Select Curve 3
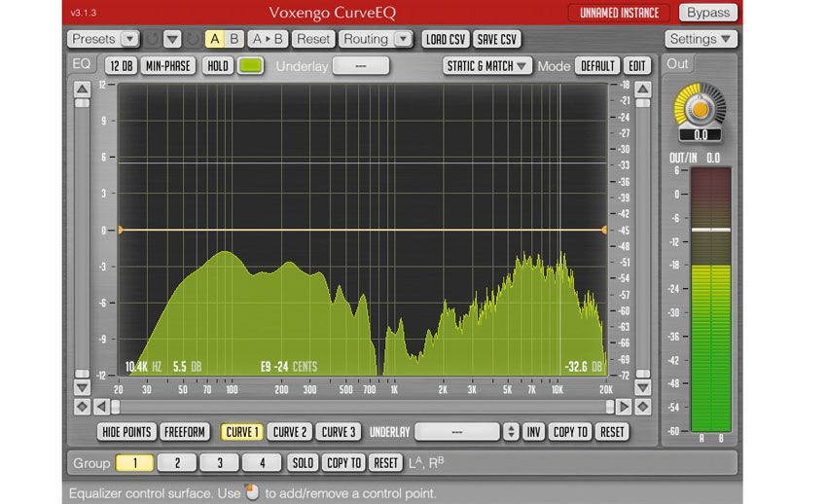Screen dimensions: 827x504 (x=338, y=432)
